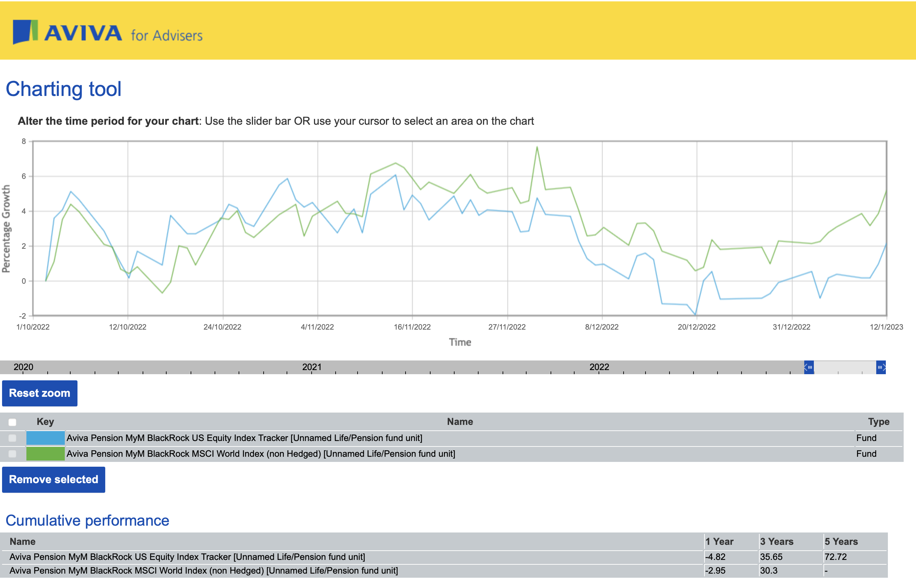Tick the US Equity Index Tracker fund checkbox
The width and height of the screenshot is (916, 588).
13,438
